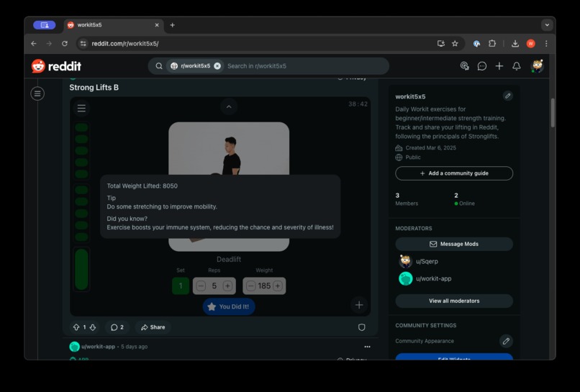Increase the reps value

pos(227,286)
